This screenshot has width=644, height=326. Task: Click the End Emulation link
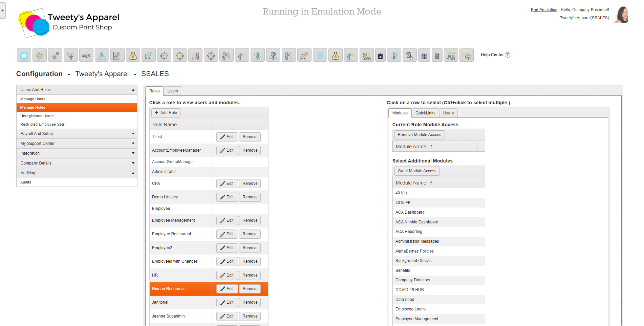544,10
